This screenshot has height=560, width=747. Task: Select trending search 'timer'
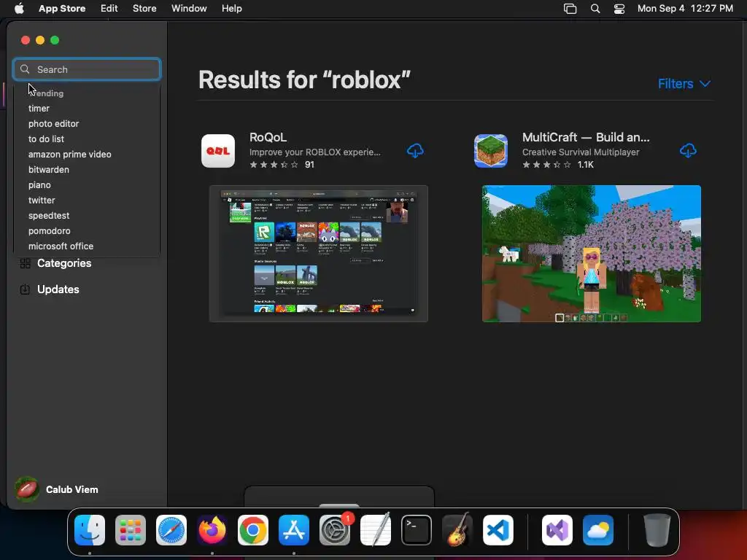[39, 108]
